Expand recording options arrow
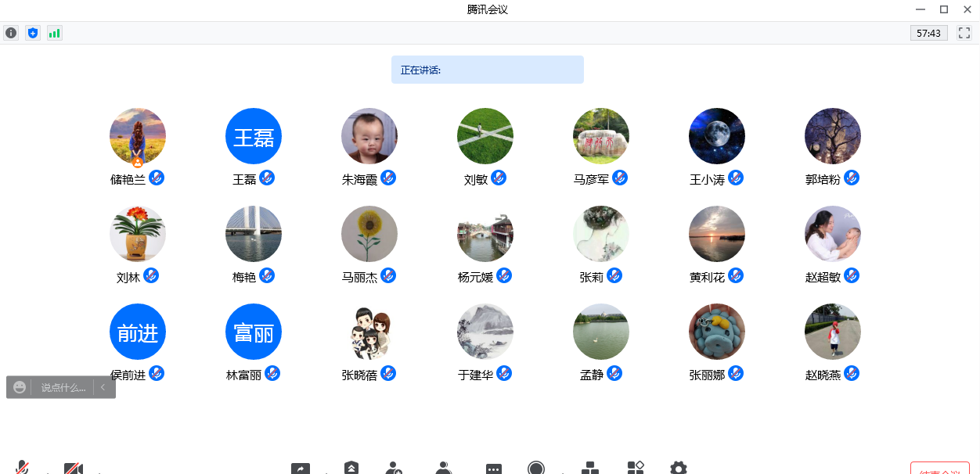The width and height of the screenshot is (980, 474). 561,472
